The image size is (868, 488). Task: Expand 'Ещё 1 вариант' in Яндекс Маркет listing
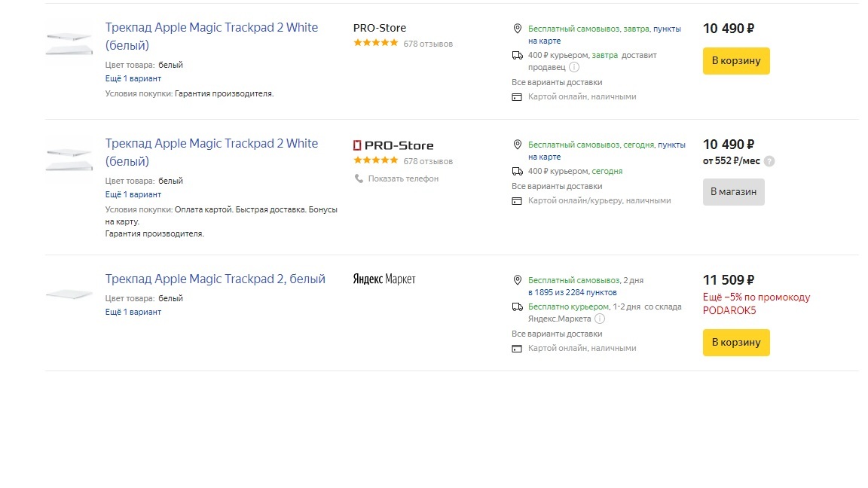click(133, 312)
